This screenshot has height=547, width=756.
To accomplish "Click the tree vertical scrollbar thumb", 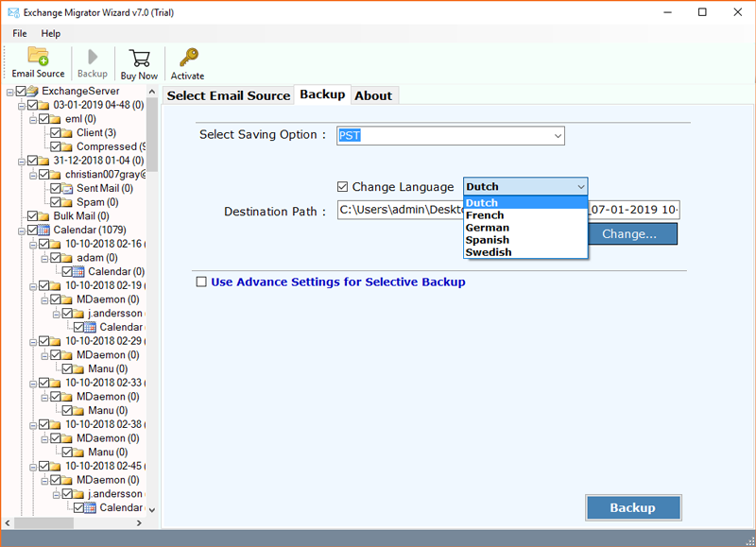I will pyautogui.click(x=152, y=135).
